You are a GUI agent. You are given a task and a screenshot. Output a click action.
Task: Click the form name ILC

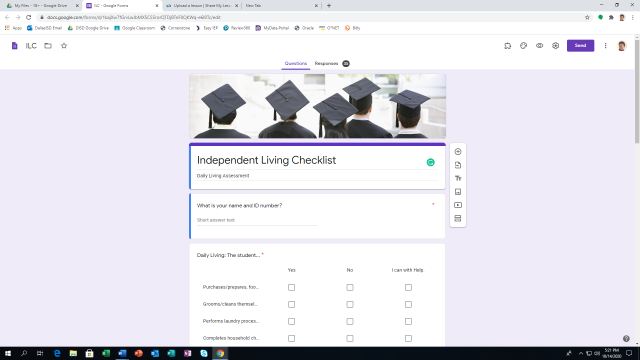[31, 46]
